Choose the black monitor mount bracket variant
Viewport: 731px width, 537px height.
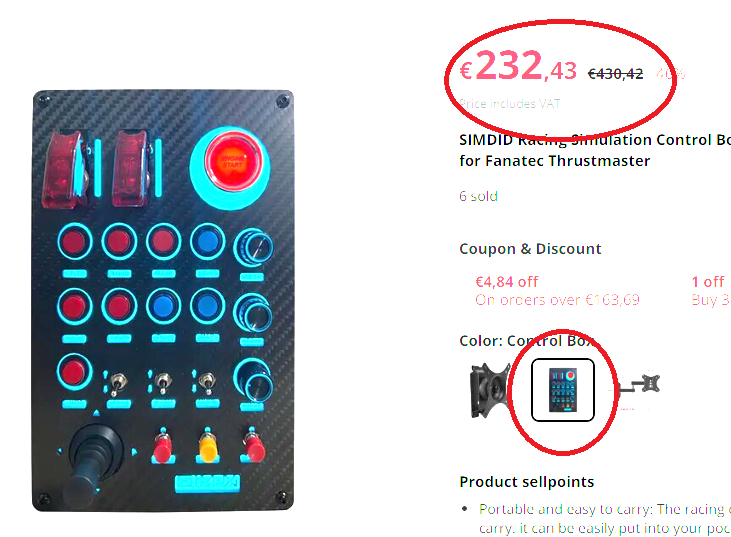pos(490,390)
